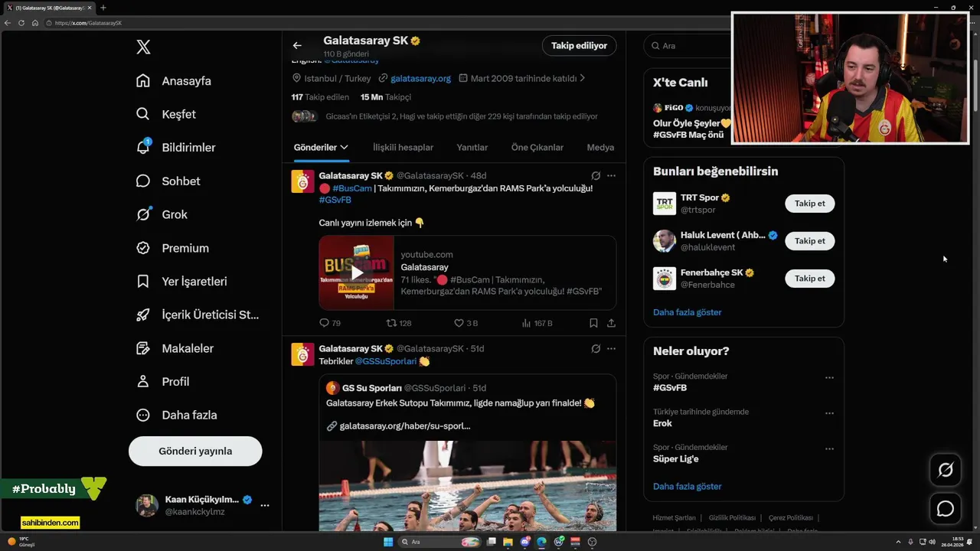Click the Takip ediliyor button

coord(579,45)
